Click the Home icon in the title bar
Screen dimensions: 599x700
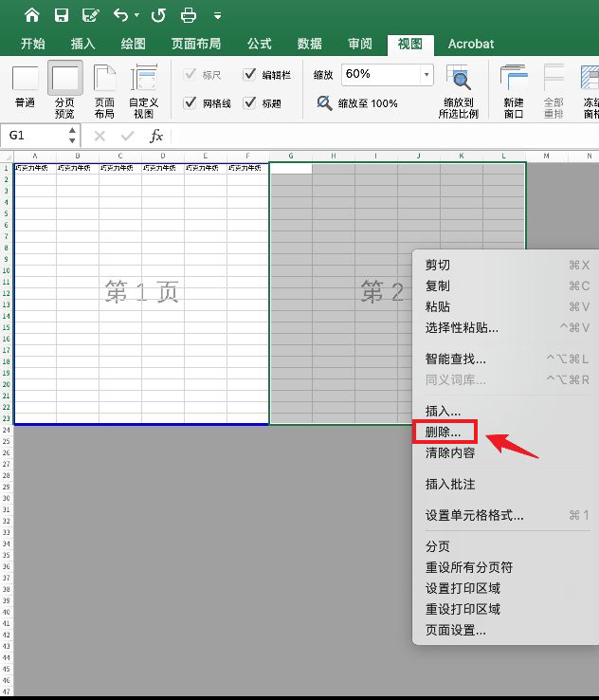[31, 15]
